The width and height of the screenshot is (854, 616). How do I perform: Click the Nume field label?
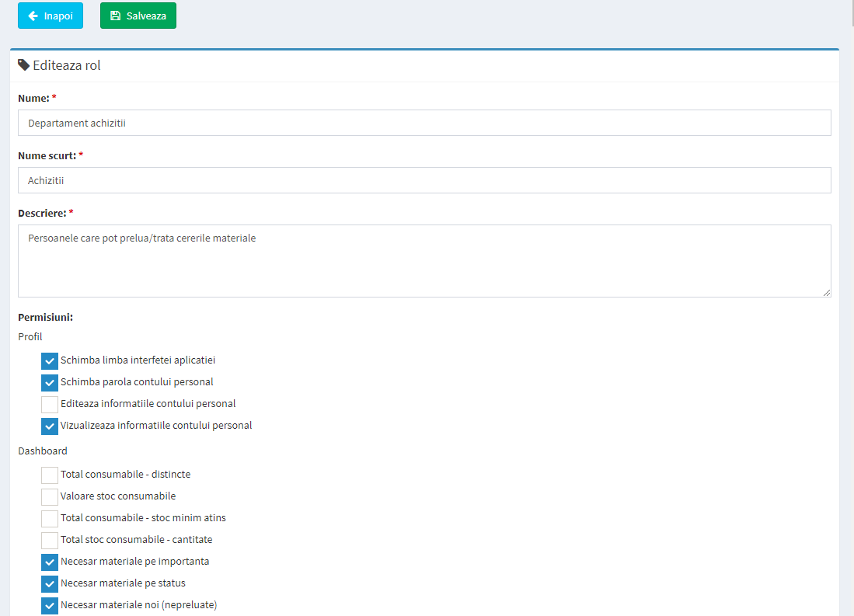point(33,98)
